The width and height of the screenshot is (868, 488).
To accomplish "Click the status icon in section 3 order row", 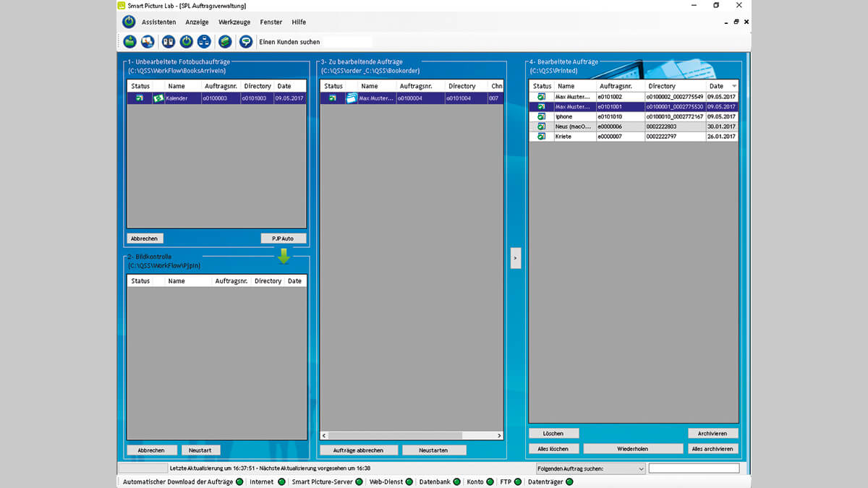I will [333, 98].
